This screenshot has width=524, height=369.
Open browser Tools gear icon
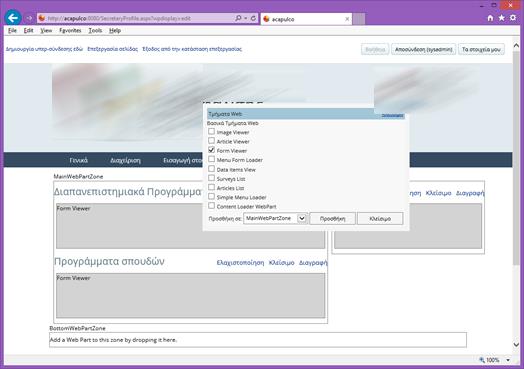pos(513,18)
